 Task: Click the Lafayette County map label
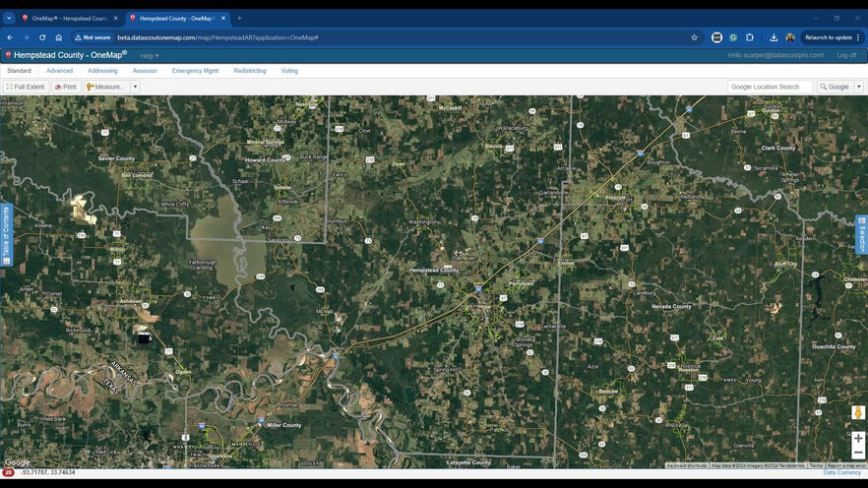click(x=468, y=462)
